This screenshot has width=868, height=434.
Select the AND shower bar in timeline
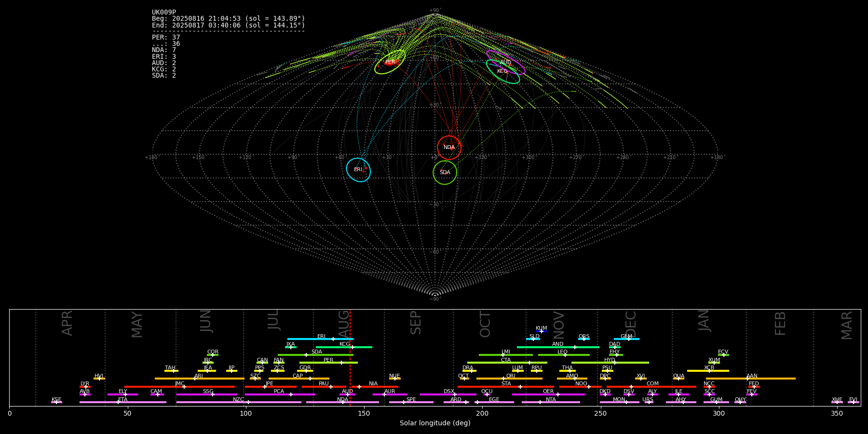click(558, 347)
